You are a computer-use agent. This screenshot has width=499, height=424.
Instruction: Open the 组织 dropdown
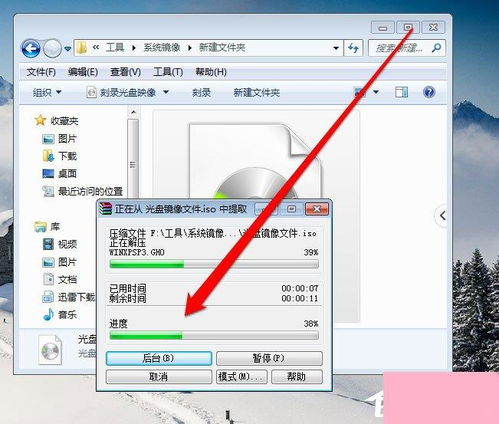point(47,92)
